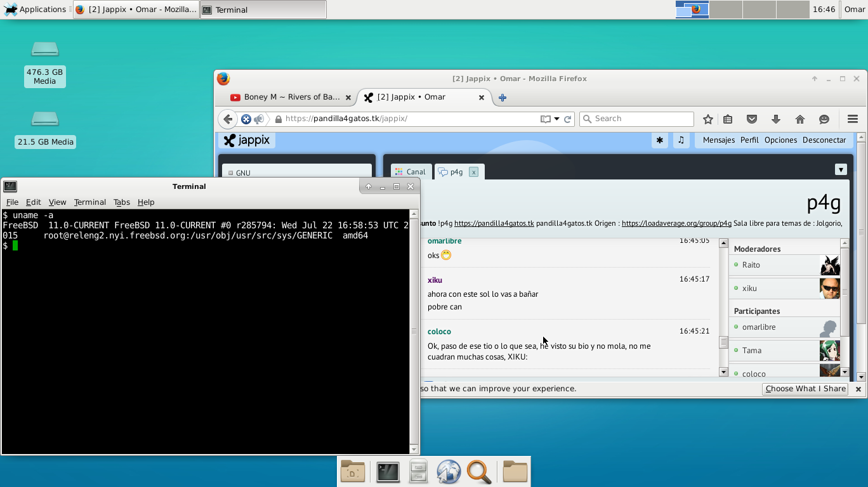Click the Firefox back arrow button

tap(228, 119)
